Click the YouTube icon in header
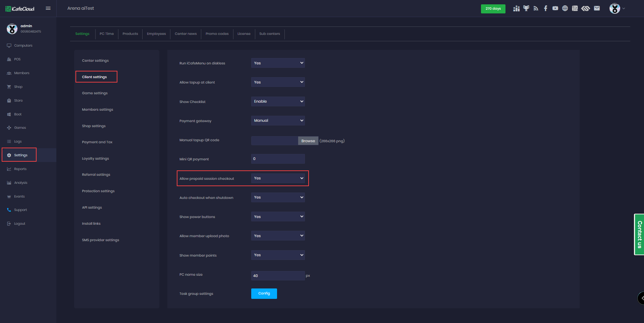 click(555, 8)
